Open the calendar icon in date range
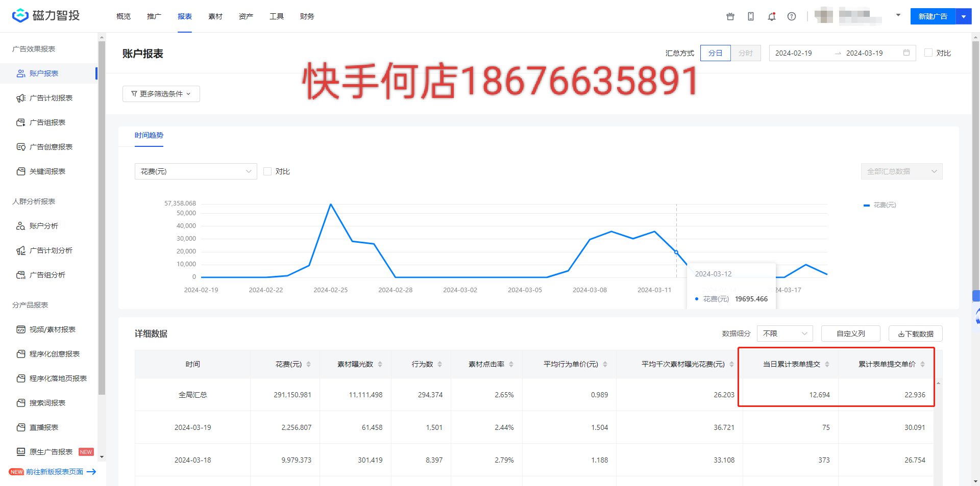Screen dimensions: 980x486 (x=906, y=53)
